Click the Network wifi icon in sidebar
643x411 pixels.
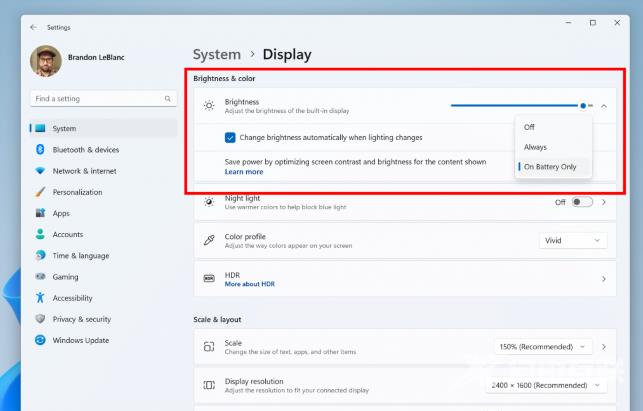click(x=40, y=171)
